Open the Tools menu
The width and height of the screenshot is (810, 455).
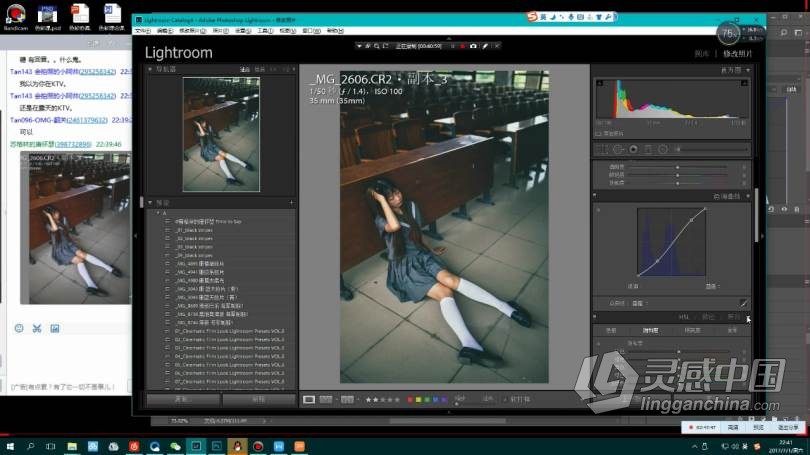tap(265, 31)
